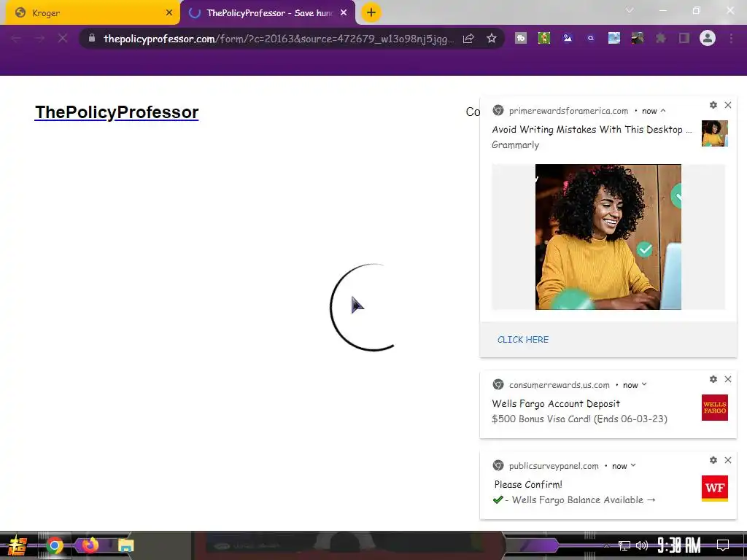Click primerewardsforamerica.com source text
Image resolution: width=747 pixels, height=560 pixels.
(x=568, y=111)
